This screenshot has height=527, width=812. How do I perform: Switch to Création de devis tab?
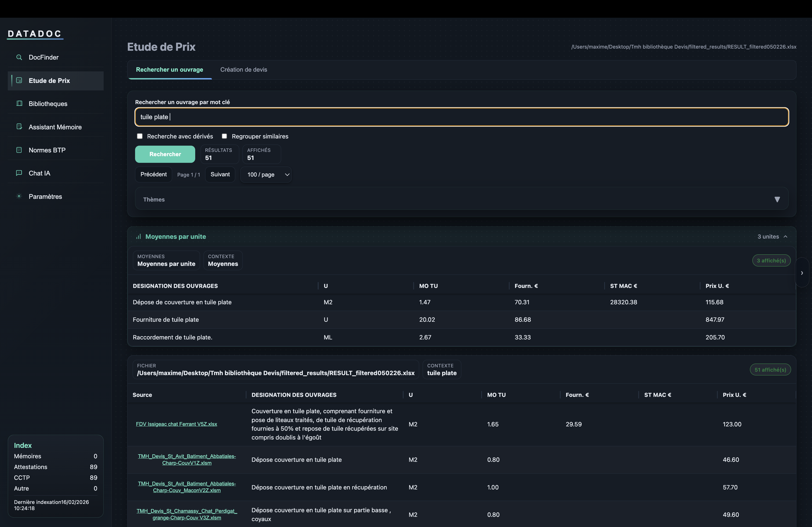244,69
